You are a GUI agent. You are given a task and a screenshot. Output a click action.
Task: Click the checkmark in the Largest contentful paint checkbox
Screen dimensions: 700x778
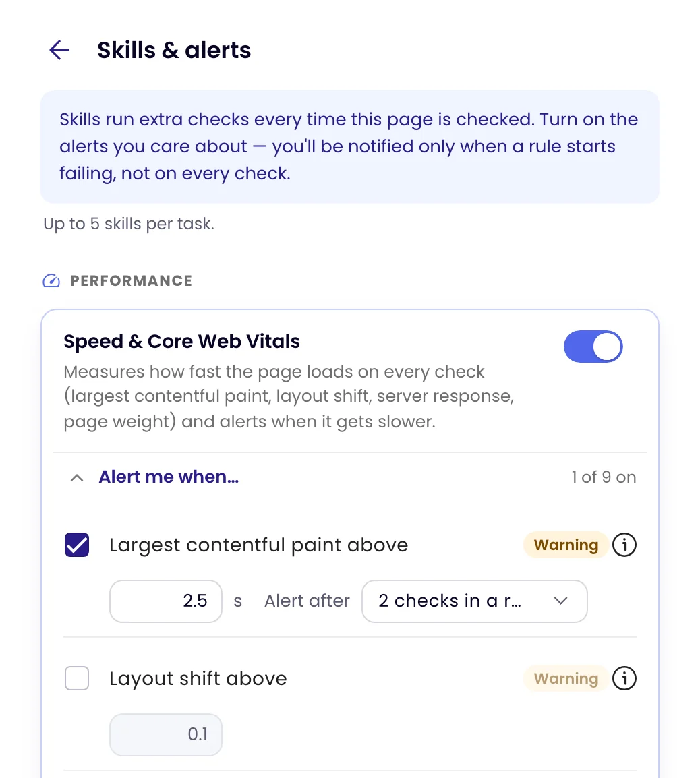tap(77, 545)
